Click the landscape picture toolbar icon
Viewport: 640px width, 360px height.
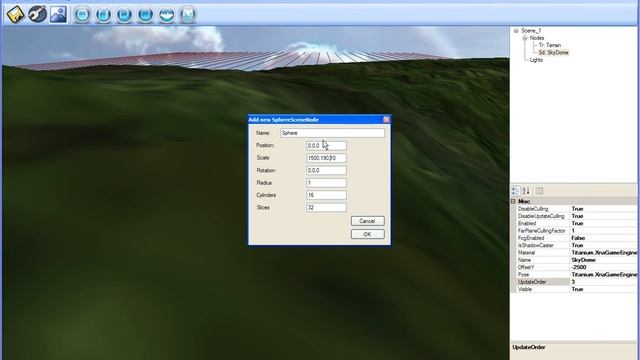58,15
